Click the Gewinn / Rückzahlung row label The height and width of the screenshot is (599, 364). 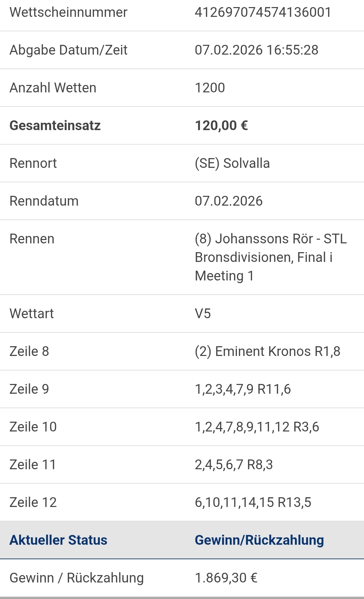(x=77, y=578)
